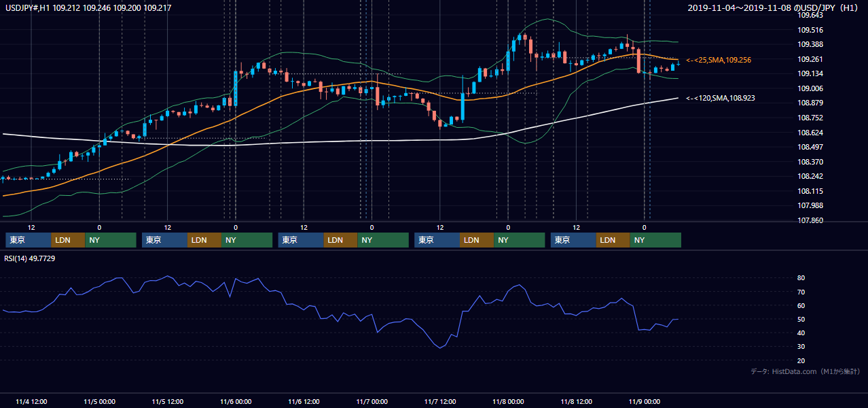Click RSI scale value 70
This screenshot has height=408, width=868.
[801, 292]
